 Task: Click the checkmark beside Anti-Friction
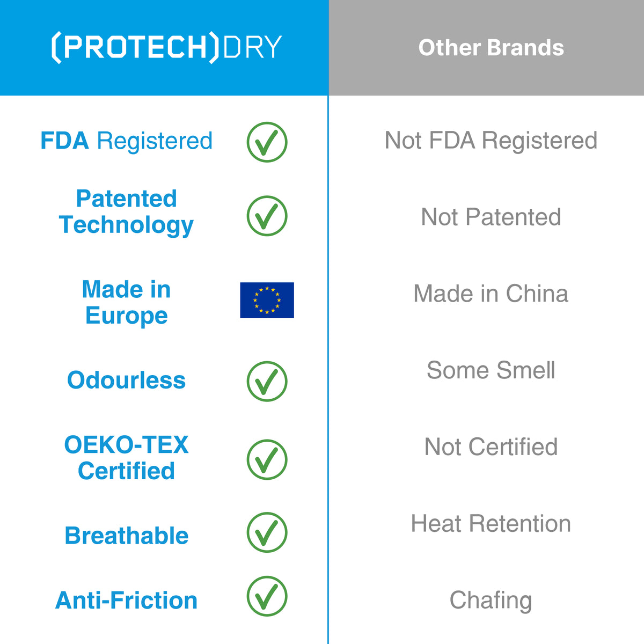pos(267,596)
